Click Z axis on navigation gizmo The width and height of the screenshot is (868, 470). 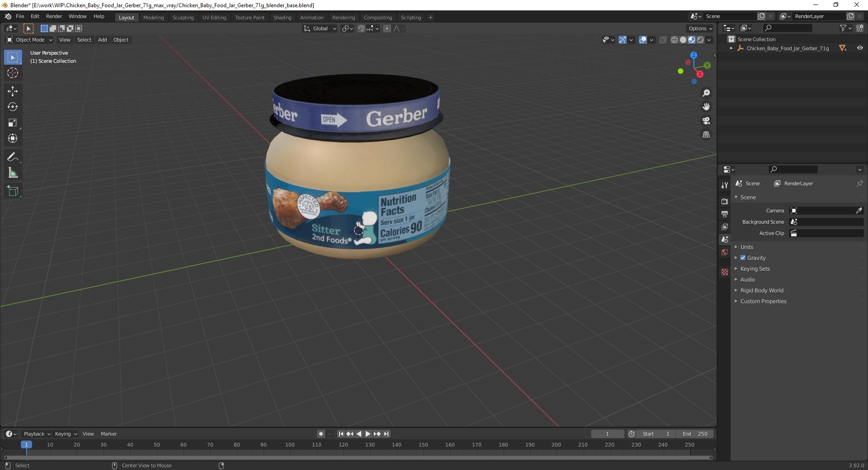pyautogui.click(x=693, y=55)
